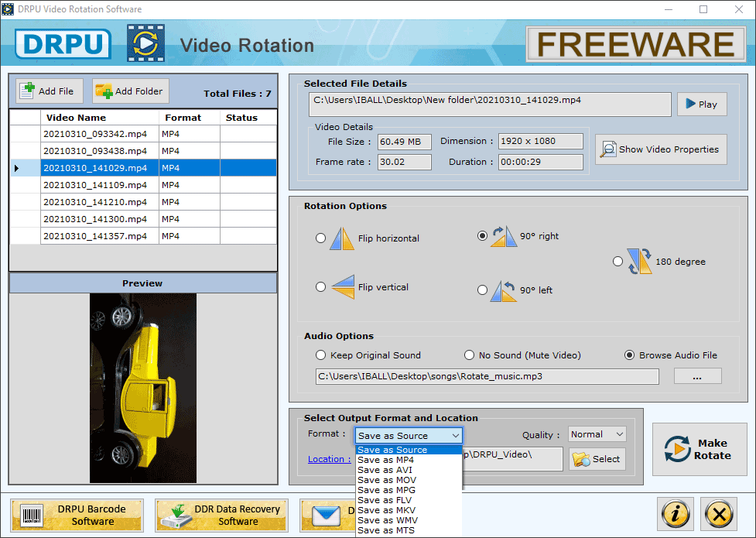Play the selected video file

(702, 105)
